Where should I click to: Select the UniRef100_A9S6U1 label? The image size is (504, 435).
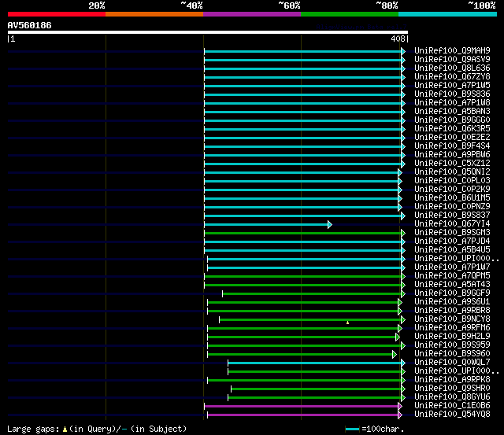pos(452,302)
